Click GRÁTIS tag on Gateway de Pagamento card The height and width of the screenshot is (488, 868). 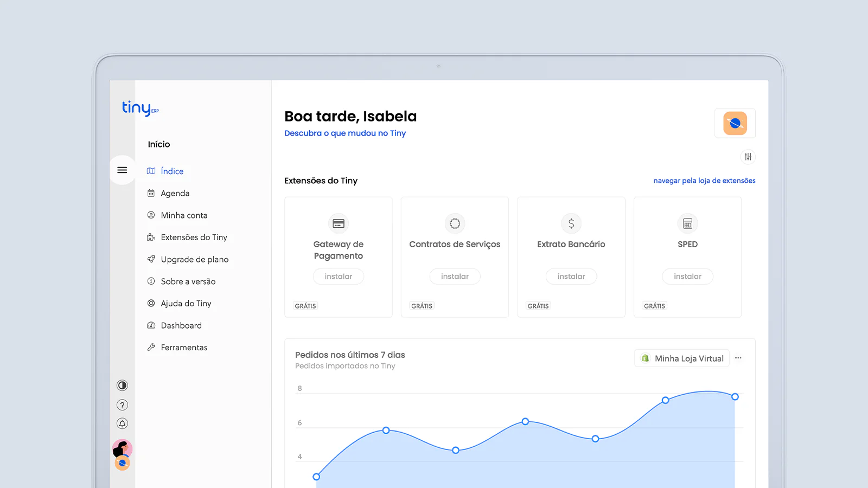305,306
